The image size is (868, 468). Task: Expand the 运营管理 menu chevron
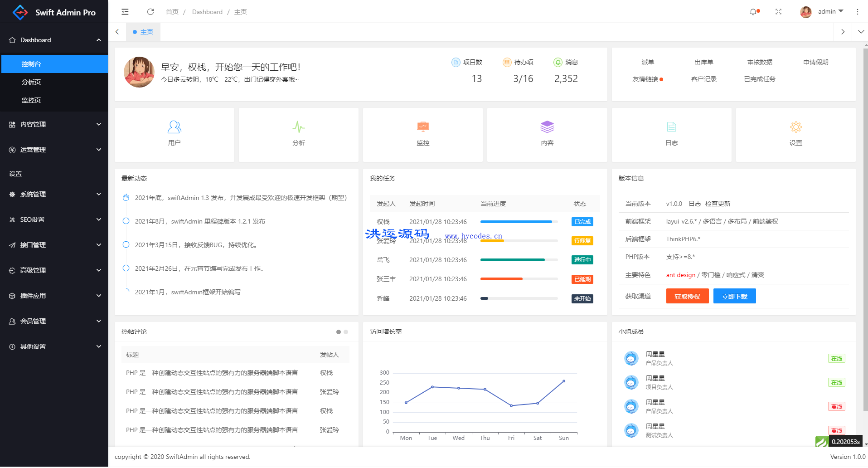99,150
